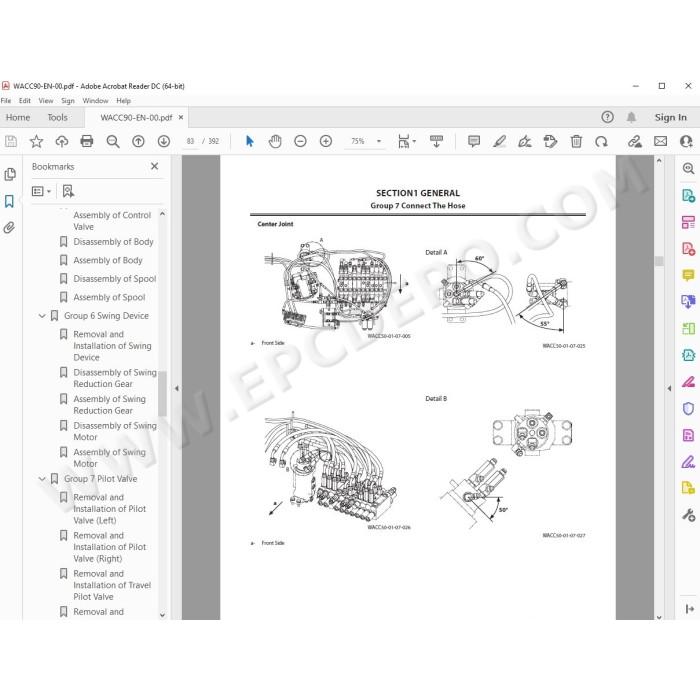Toggle the Bookmarks panel icon

point(9,201)
